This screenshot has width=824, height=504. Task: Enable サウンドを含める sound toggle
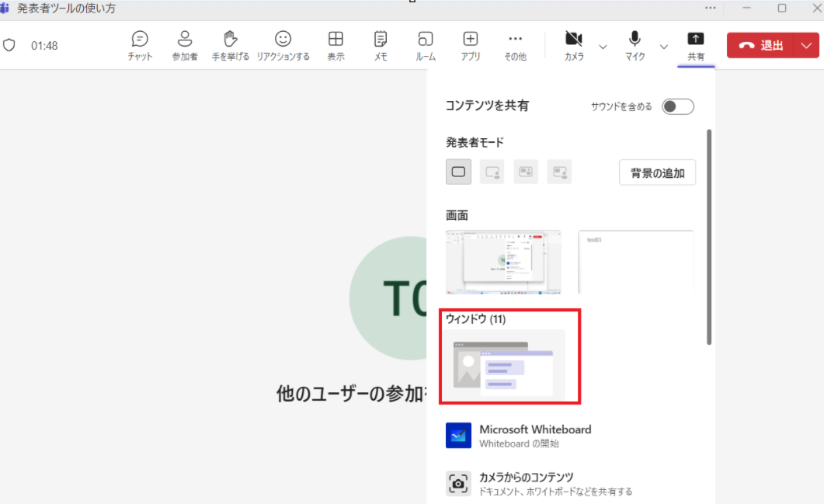(x=677, y=107)
